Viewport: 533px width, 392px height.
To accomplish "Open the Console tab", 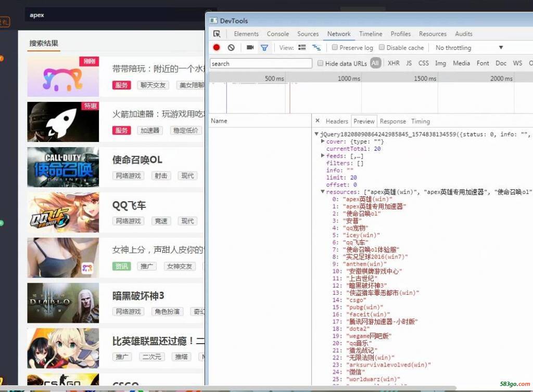I will tap(278, 34).
